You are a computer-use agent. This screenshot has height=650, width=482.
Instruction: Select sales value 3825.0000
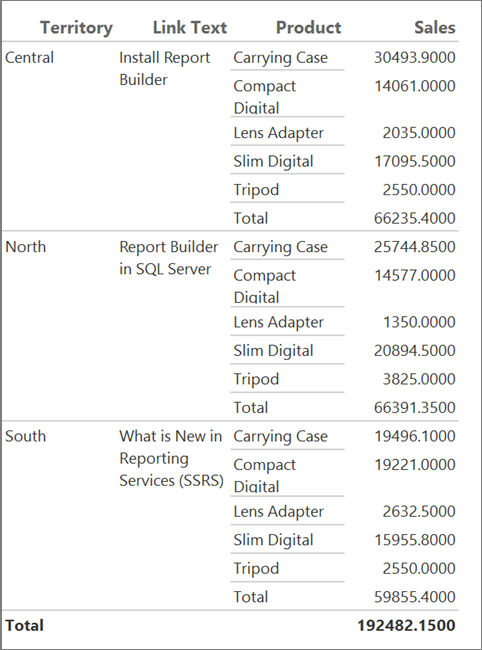pos(419,380)
